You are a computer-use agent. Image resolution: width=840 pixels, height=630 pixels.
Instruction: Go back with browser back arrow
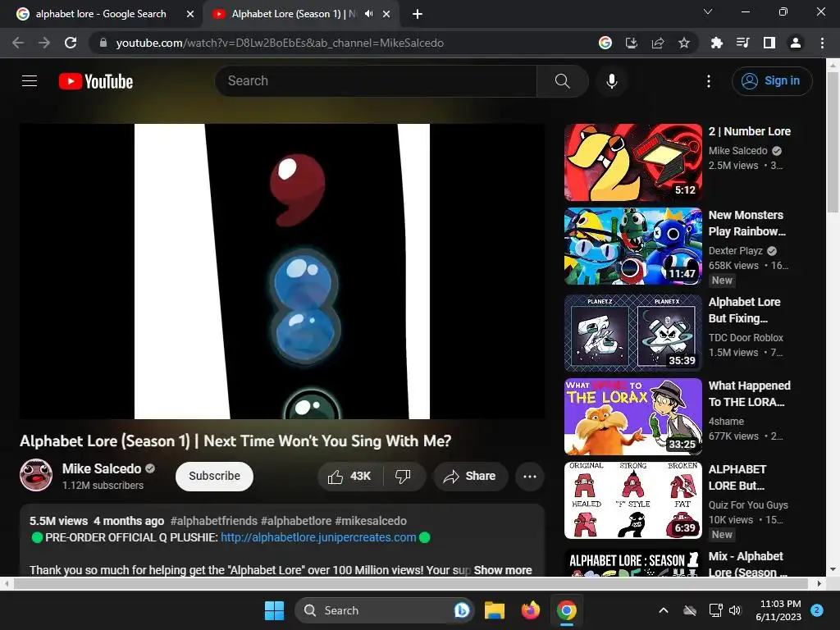point(18,43)
